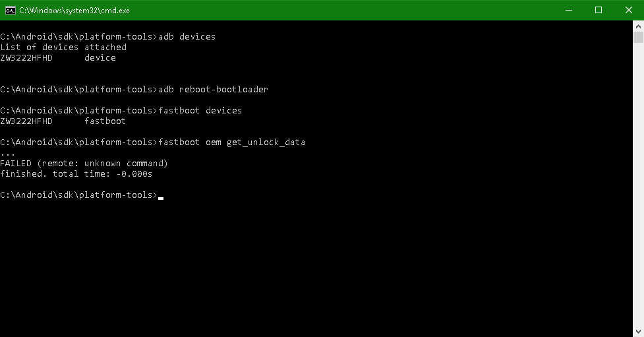644x337 pixels.
Task: Close the command prompt window
Action: [628, 11]
